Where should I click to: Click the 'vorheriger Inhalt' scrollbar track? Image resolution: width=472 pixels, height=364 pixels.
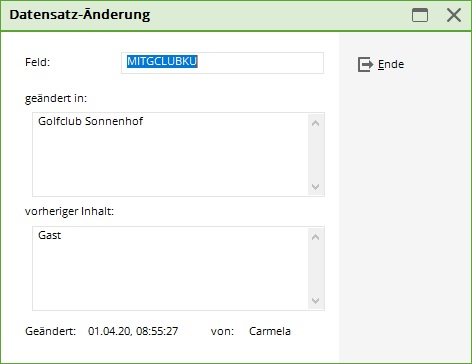pyautogui.click(x=315, y=269)
